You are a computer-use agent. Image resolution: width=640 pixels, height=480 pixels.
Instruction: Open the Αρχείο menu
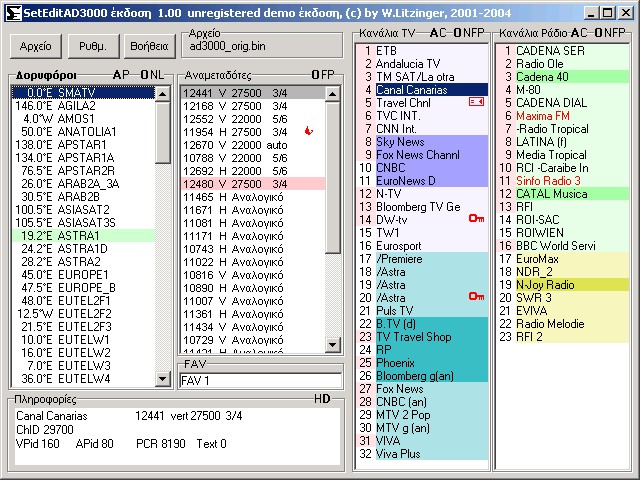(x=35, y=46)
